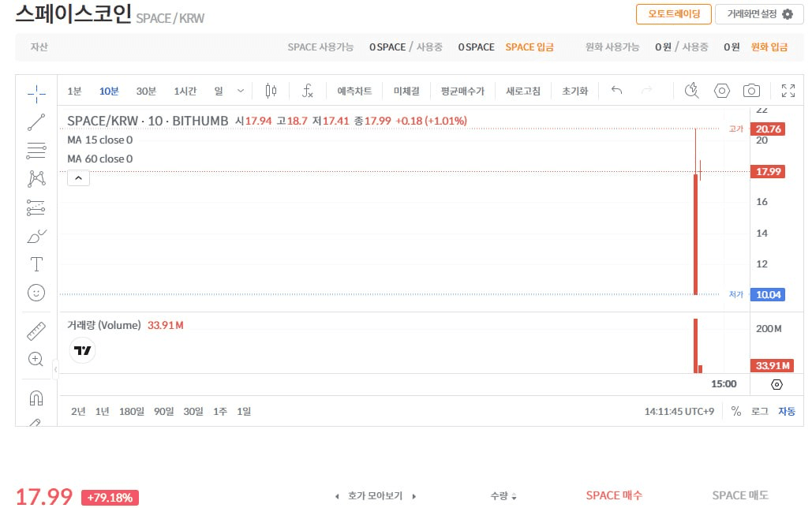The image size is (812, 508).
Task: Open the candlestick chart type selector
Action: (x=271, y=91)
